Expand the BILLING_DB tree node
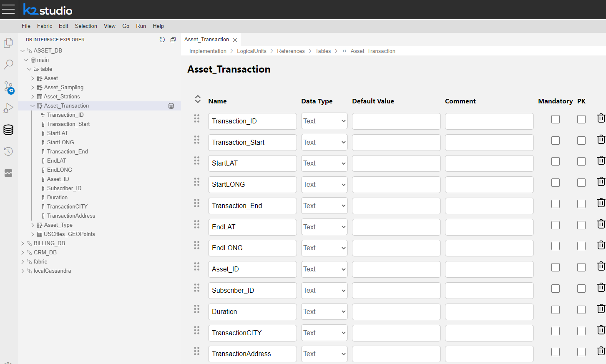The image size is (606, 364). (x=23, y=244)
